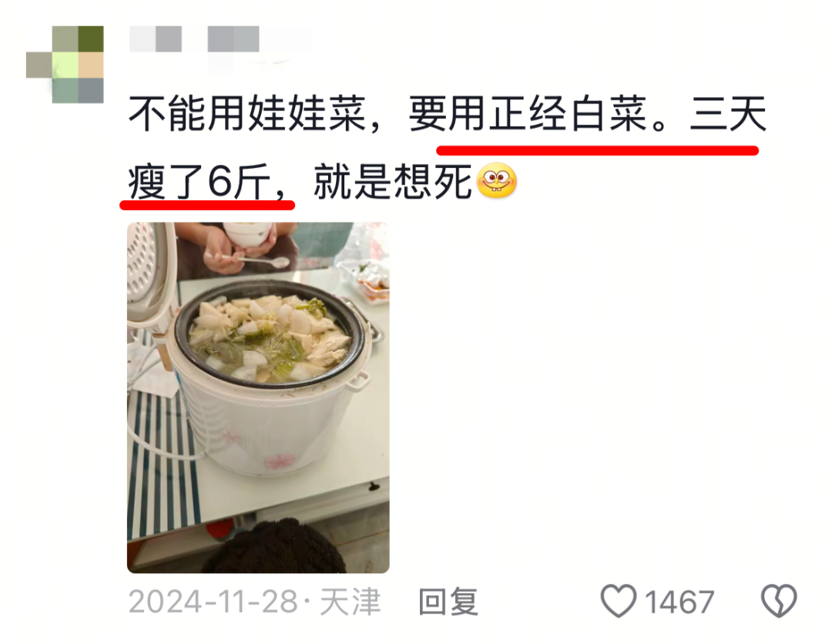The width and height of the screenshot is (832, 644).
Task: Dislike the comment via broken heart icon
Action: click(x=779, y=601)
